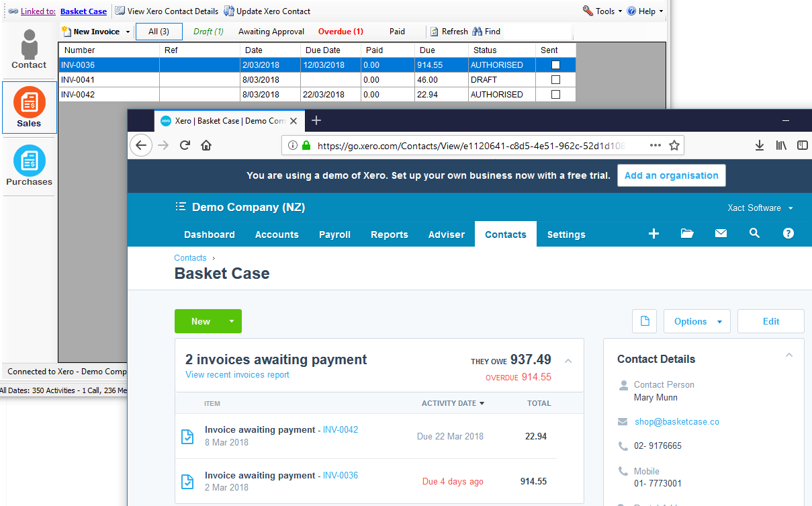Open the Purchases panel in sidebar
This screenshot has width=812, height=506.
(29, 165)
